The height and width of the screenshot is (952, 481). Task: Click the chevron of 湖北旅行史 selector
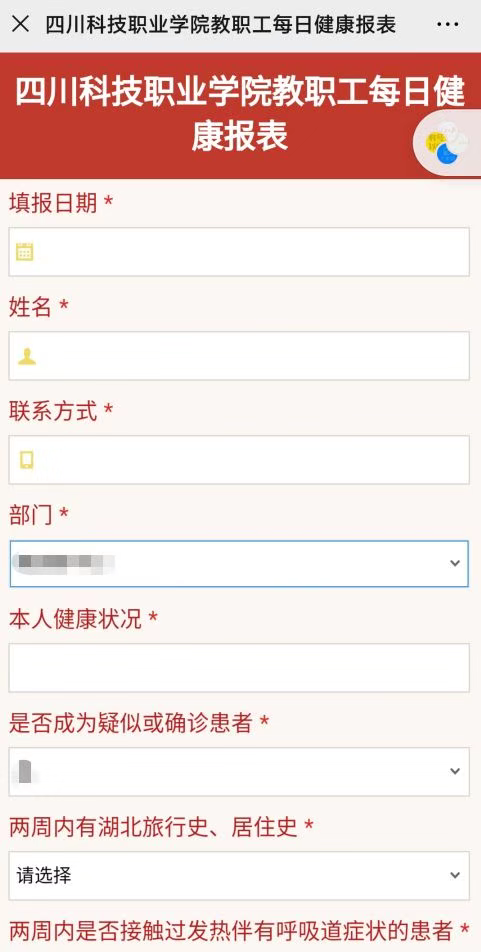coord(455,875)
